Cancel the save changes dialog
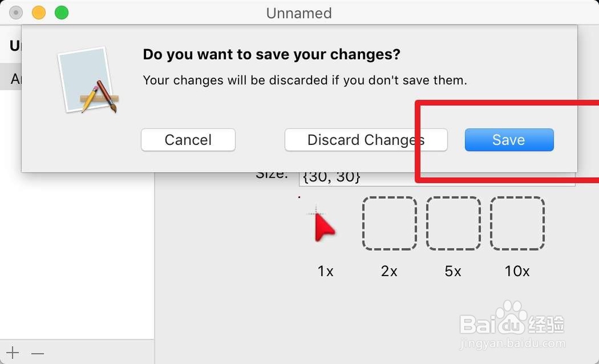Viewport: 599px width, 364px height. 188,140
